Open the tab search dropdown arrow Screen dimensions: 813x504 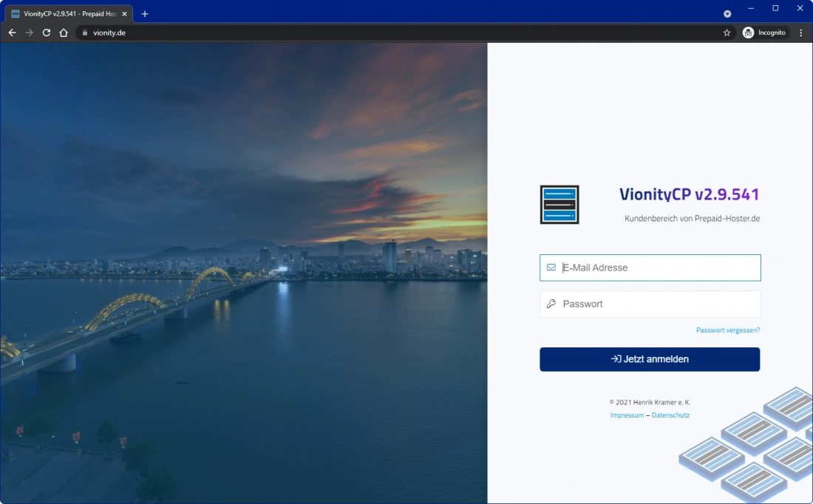tap(727, 13)
